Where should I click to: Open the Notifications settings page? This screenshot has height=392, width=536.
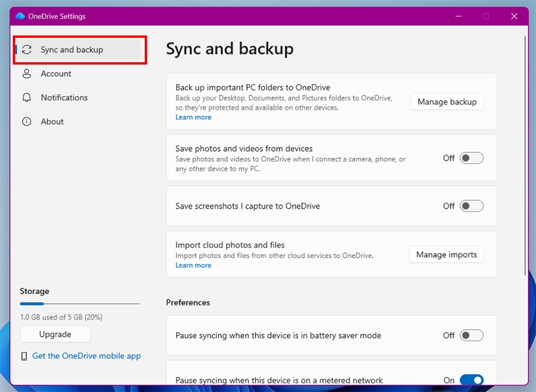pyautogui.click(x=78, y=98)
